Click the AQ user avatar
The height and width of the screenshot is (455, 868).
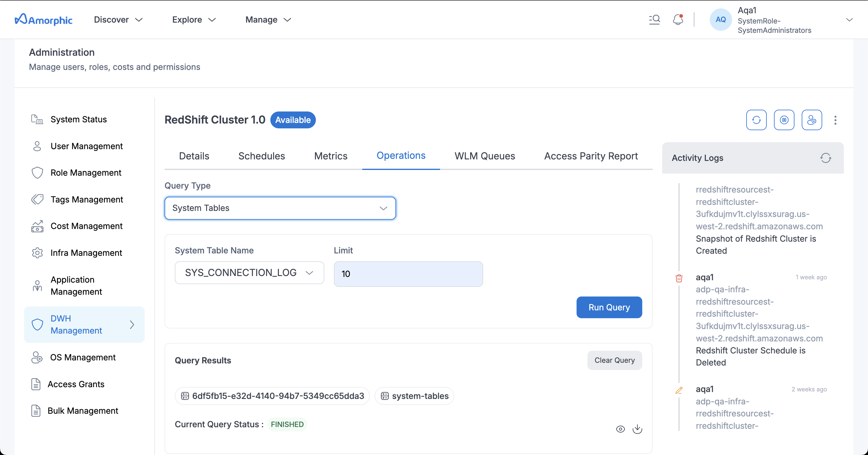[x=720, y=20]
